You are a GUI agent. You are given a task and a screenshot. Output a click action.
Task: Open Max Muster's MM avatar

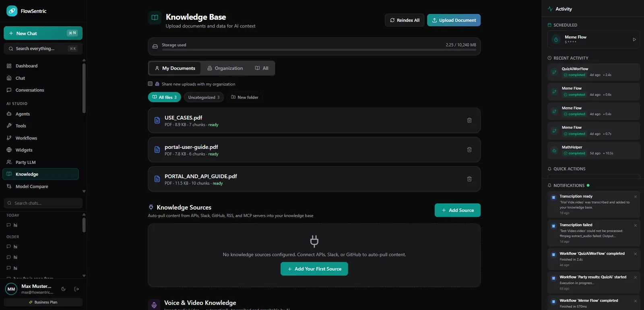(x=11, y=289)
